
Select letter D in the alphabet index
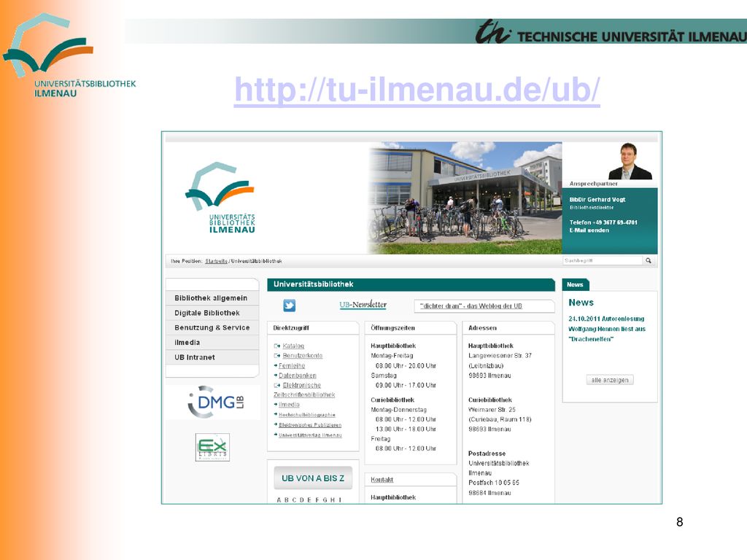(x=301, y=500)
